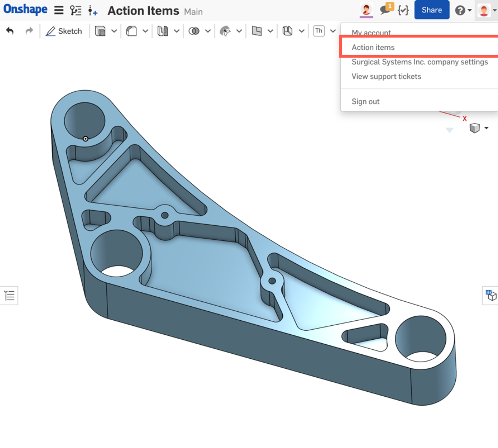Click the blue Share button
The width and height of the screenshot is (498, 448).
431,10
